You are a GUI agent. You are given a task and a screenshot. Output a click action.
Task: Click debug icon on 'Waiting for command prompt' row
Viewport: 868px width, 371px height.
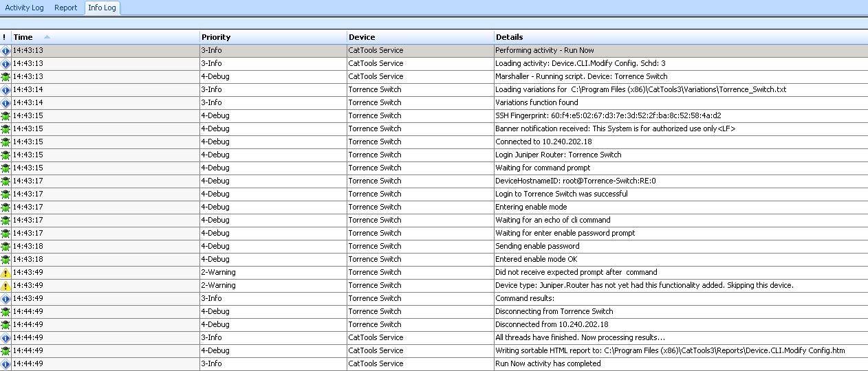pos(6,168)
